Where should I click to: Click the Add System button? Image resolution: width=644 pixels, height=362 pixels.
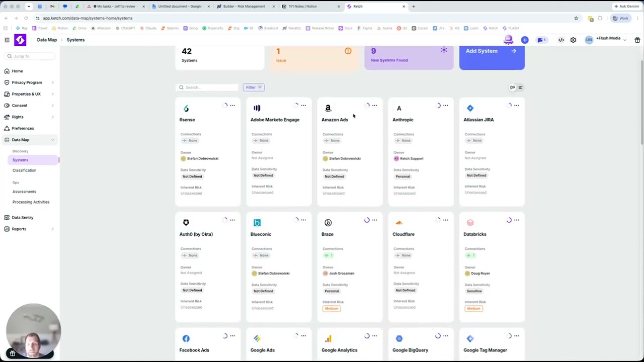492,57
